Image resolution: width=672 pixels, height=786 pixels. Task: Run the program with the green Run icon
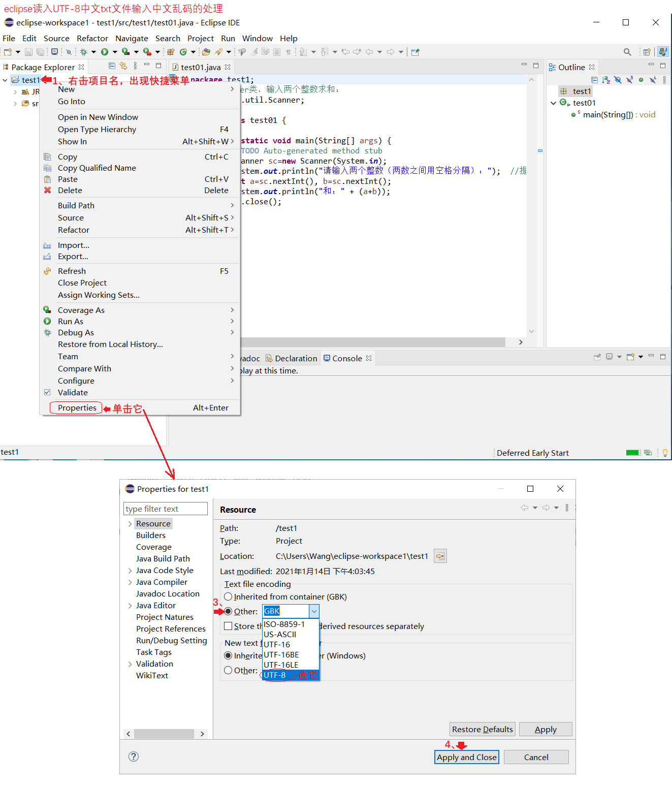[105, 51]
